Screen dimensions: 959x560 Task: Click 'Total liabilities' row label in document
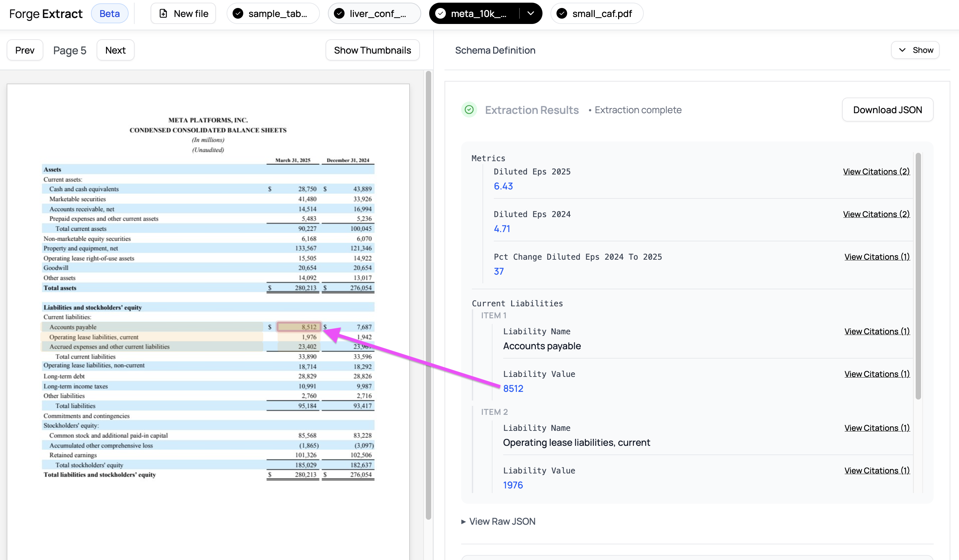tap(75, 406)
